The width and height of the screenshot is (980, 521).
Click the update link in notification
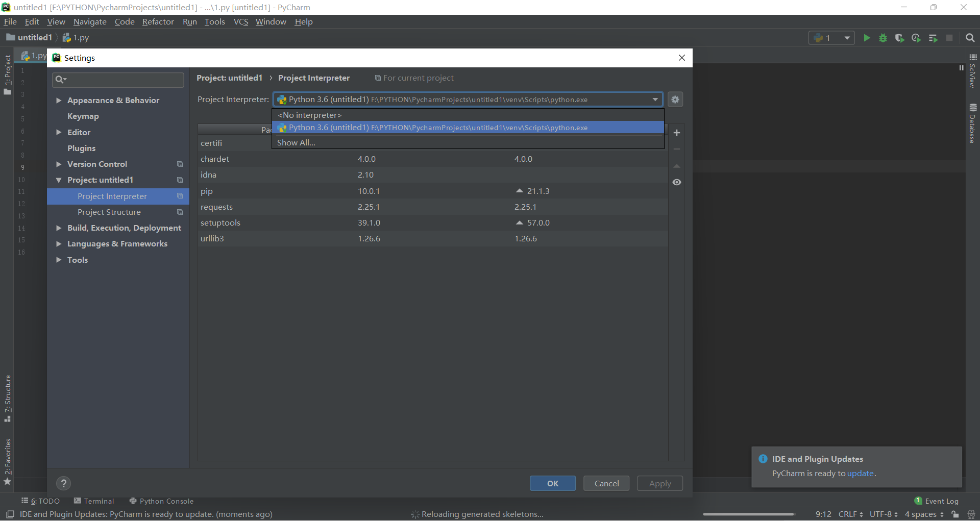point(861,474)
